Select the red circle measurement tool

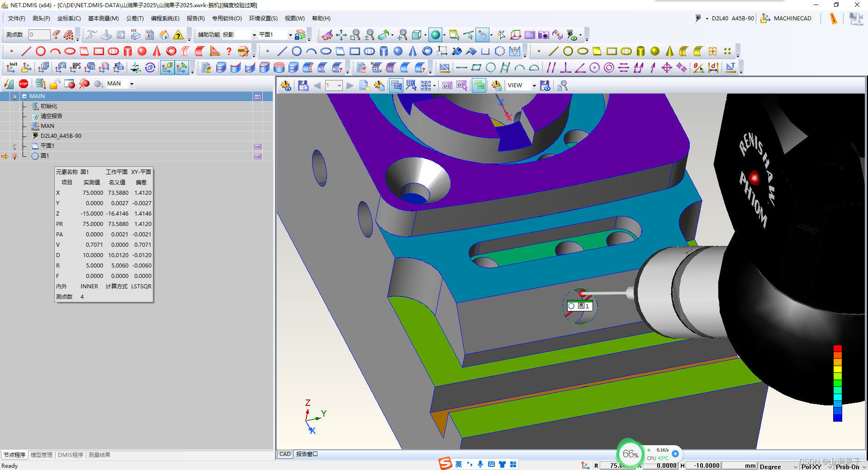(41, 51)
